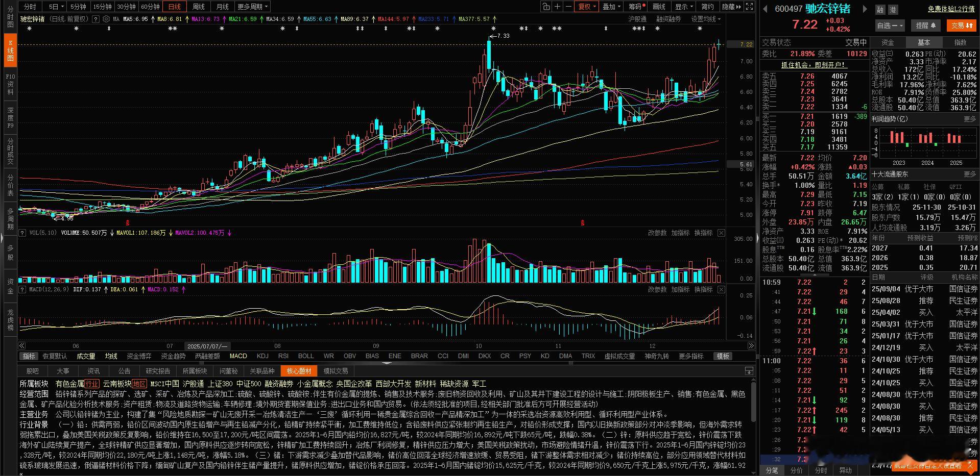Click the lock chart icon
The image size is (980, 476).
(546, 7)
